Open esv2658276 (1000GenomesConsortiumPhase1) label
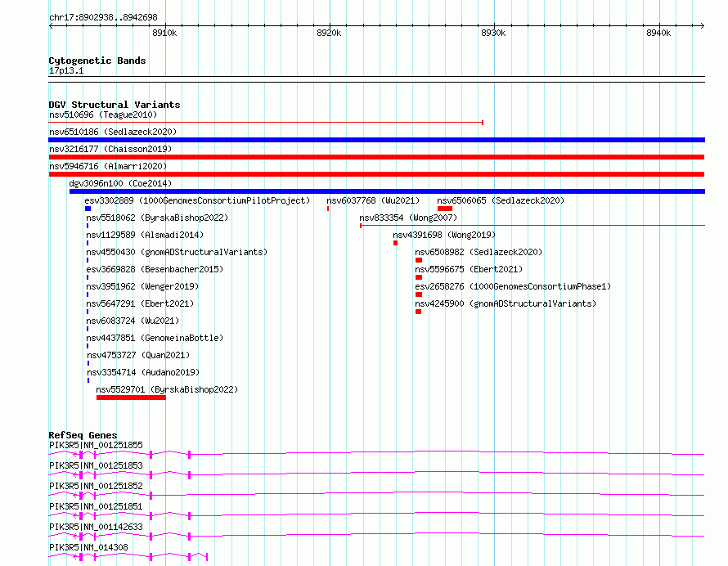 point(513,286)
